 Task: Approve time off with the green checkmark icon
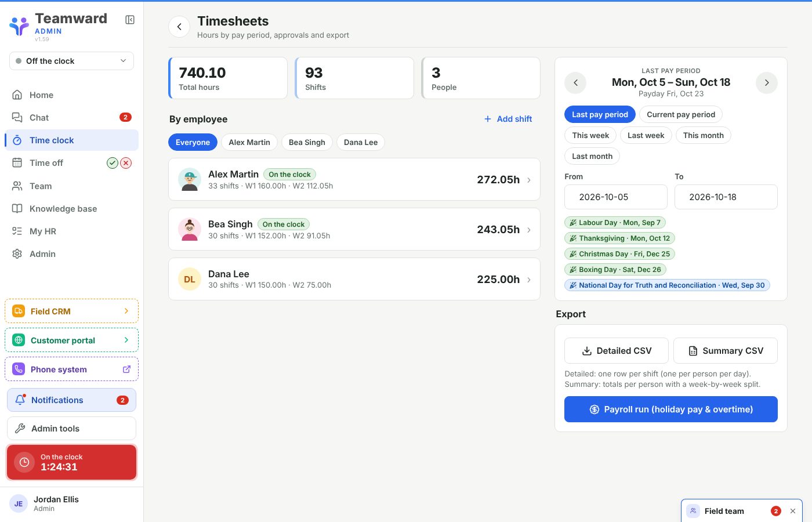[113, 163]
